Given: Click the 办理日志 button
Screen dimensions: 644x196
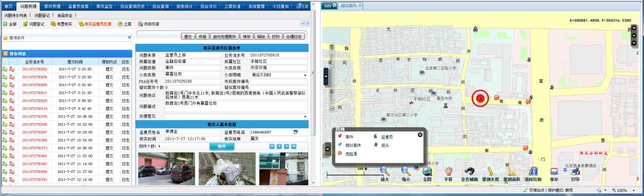Looking at the screenshot, I should click(294, 36).
